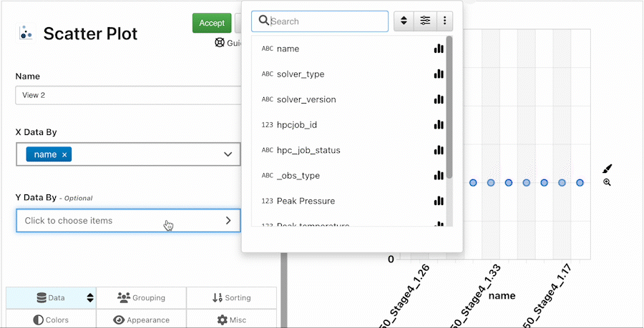Select solver_version from the list
Viewport: 644px width, 328px height.
pos(348,99)
